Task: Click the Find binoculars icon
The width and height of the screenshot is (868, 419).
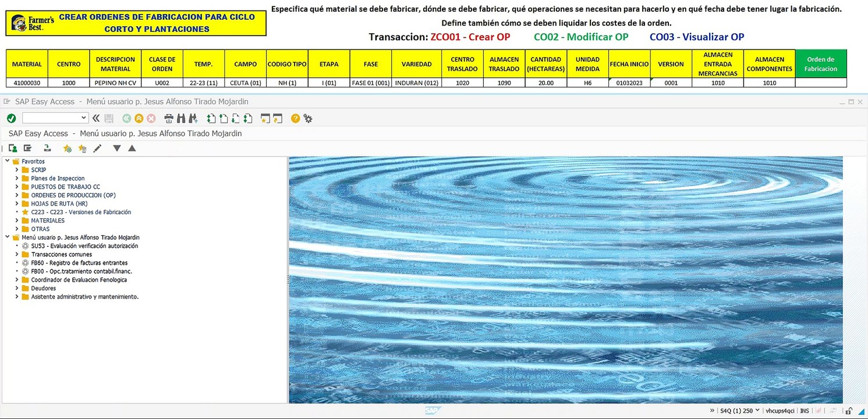Action: point(181,118)
